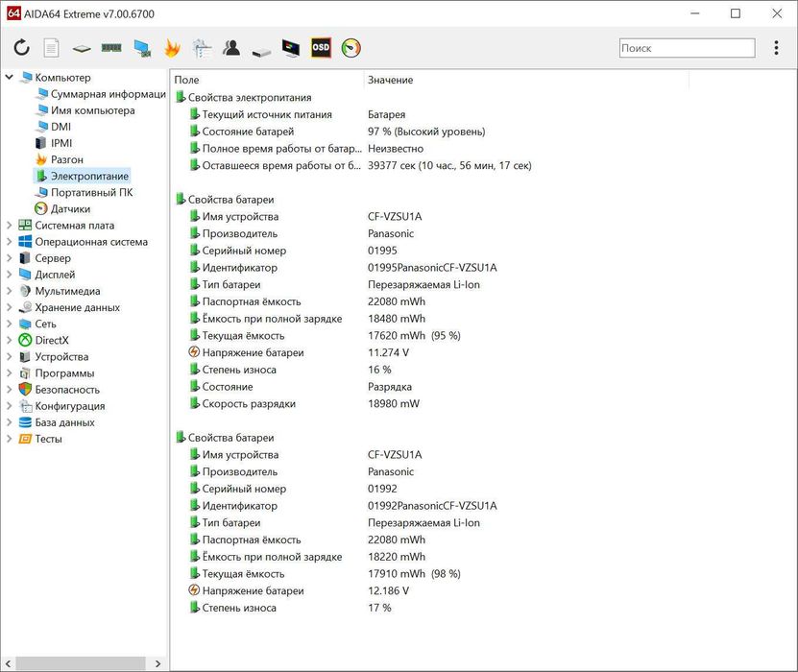The image size is (798, 672).
Task: Click the Операционная система Windows icon
Action: coord(25,242)
